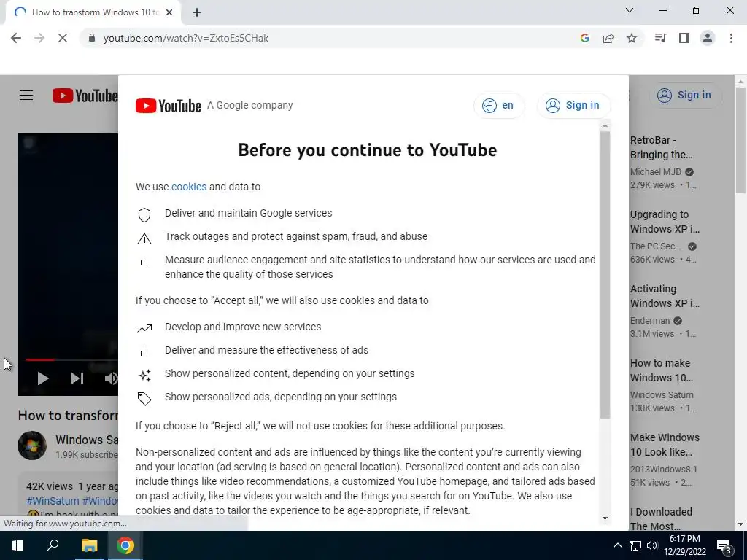
Task: Open Chrome three-dot menu
Action: click(731, 38)
